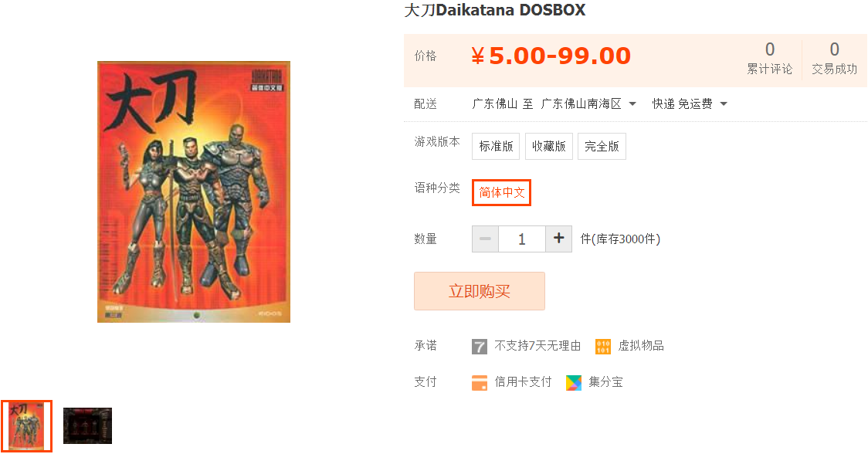Screen dimensions: 868x454
Task: Click the virtual goods binary icon
Action: pyautogui.click(x=603, y=347)
